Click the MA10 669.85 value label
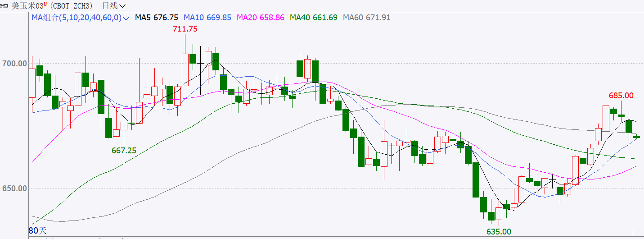The height and width of the screenshot is (239, 644). point(207,18)
